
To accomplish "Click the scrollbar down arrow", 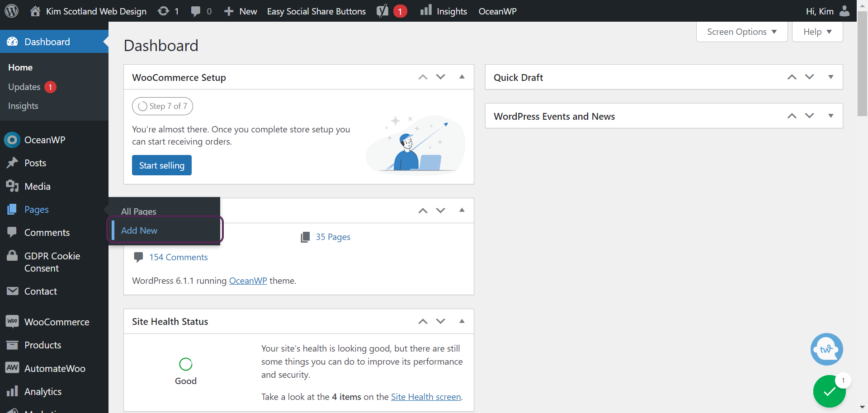I will pos(863,408).
